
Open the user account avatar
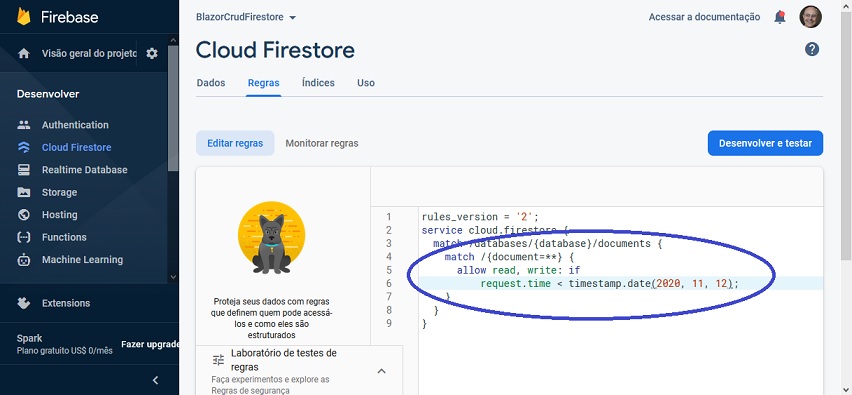810,17
